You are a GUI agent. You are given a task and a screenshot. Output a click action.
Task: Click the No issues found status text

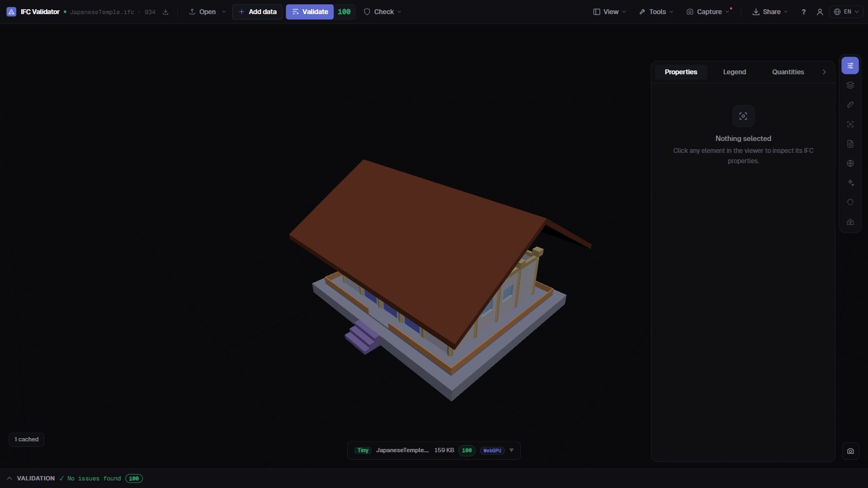(94, 478)
